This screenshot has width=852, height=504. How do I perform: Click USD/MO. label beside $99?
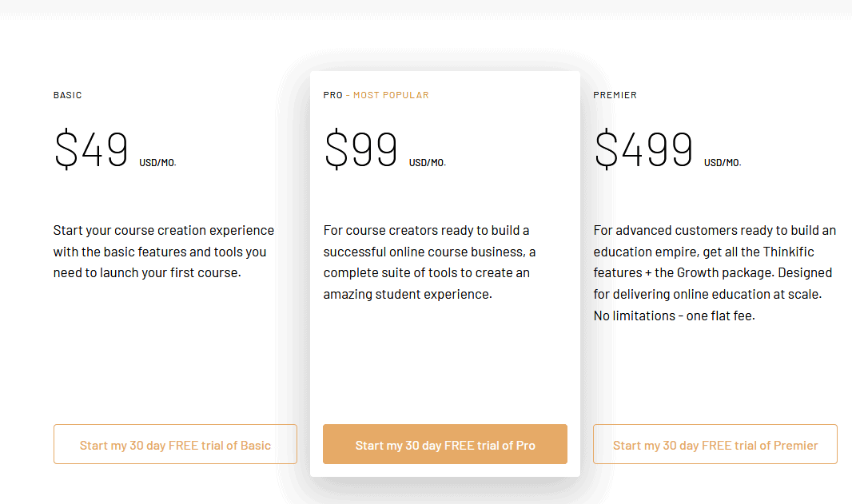(x=427, y=162)
